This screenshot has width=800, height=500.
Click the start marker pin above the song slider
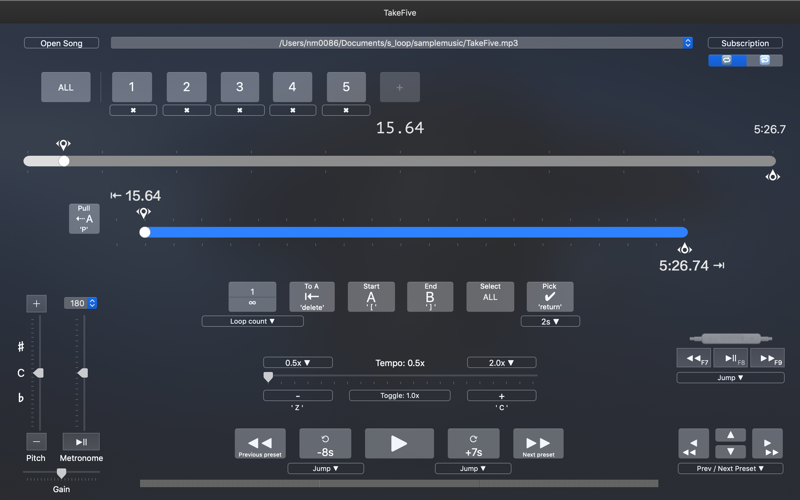tap(63, 145)
